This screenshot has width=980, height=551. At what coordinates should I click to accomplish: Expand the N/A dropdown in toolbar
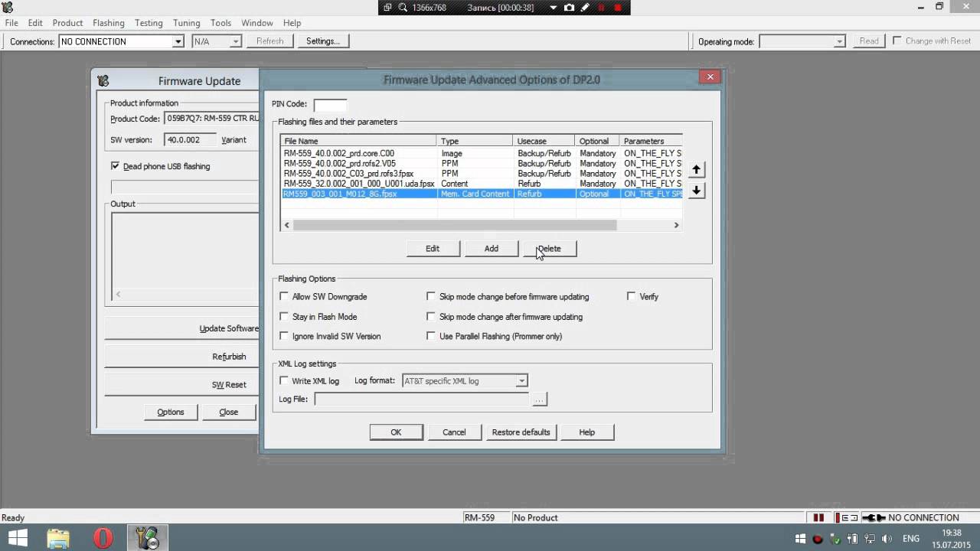[x=235, y=41]
